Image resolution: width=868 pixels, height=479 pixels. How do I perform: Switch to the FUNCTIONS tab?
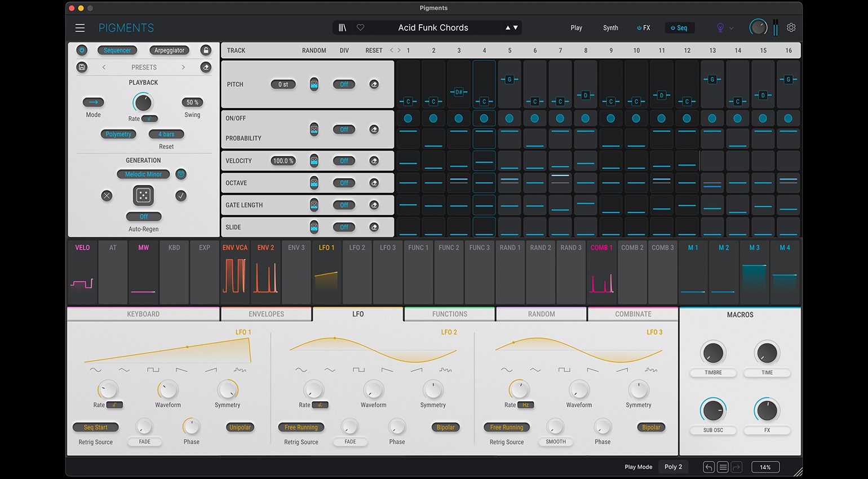coord(449,314)
